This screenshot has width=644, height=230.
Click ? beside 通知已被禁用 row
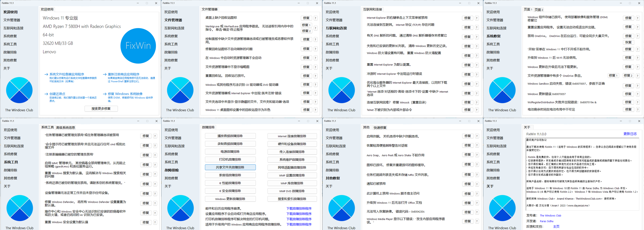click(477, 184)
